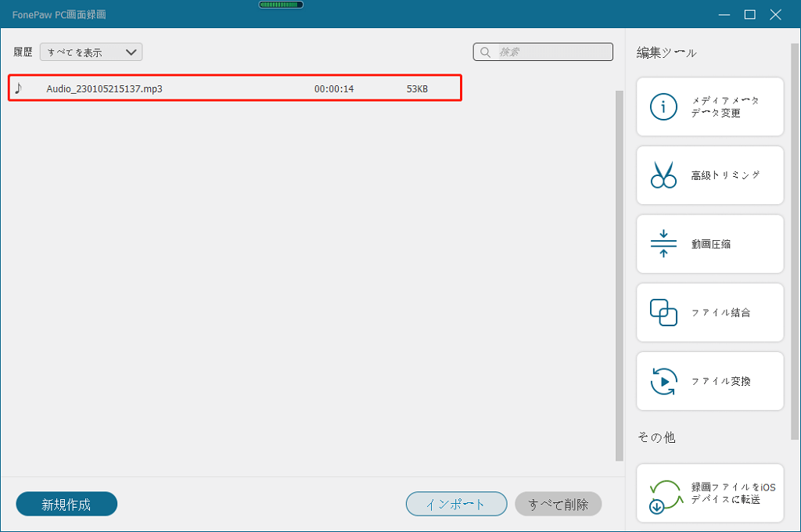This screenshot has height=532, width=801.
Task: Click the green audio level indicator at top
Action: click(x=281, y=5)
